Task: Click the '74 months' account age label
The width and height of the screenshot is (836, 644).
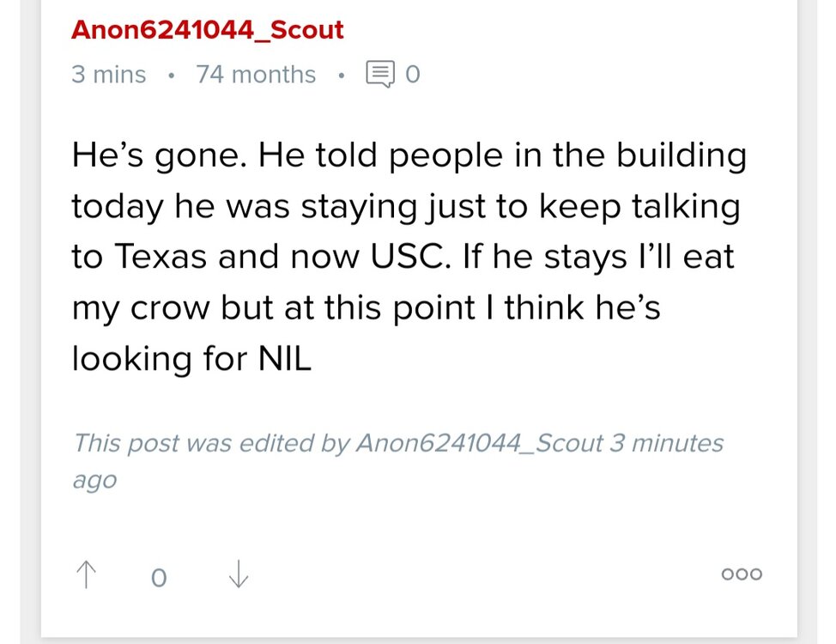Action: point(256,74)
